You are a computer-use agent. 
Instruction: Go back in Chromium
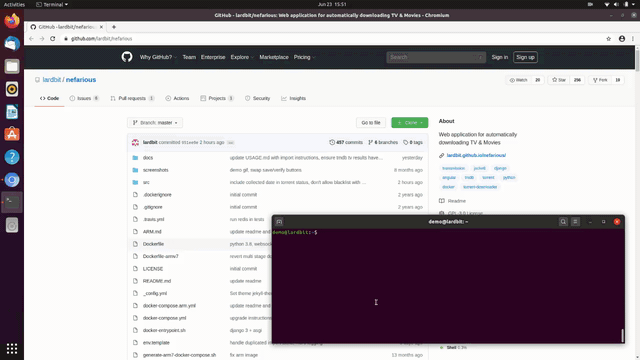coord(31,38)
